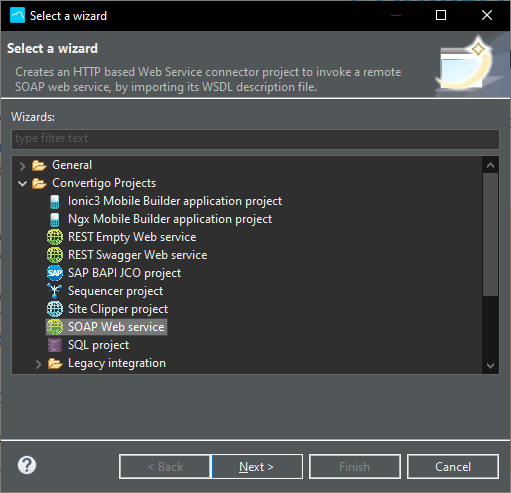This screenshot has width=511, height=493.
Task: Select Sequencer project entry
Action: [115, 291]
